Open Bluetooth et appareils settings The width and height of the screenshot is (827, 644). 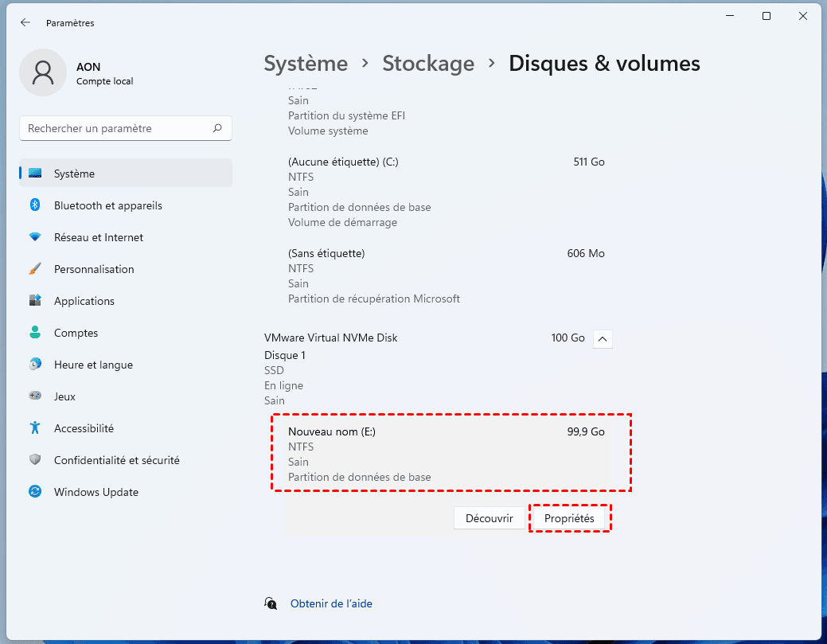(107, 205)
